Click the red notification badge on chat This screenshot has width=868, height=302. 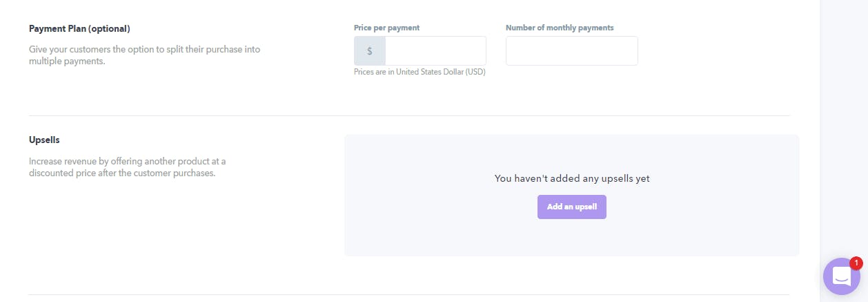coord(856,263)
